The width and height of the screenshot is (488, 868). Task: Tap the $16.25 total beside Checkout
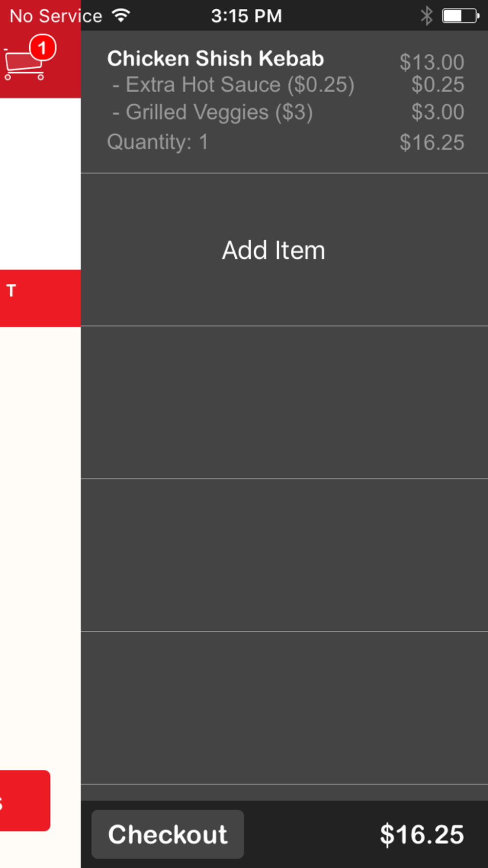coord(422,834)
